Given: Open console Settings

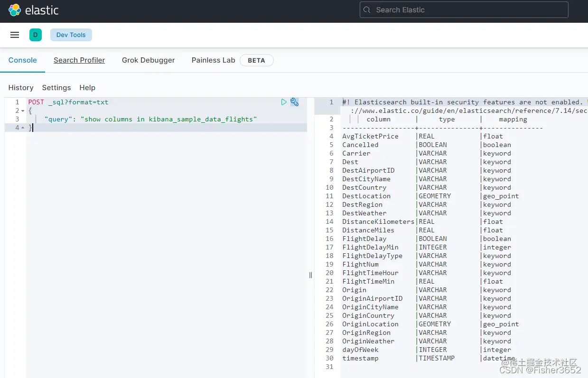Looking at the screenshot, I should coord(56,88).
